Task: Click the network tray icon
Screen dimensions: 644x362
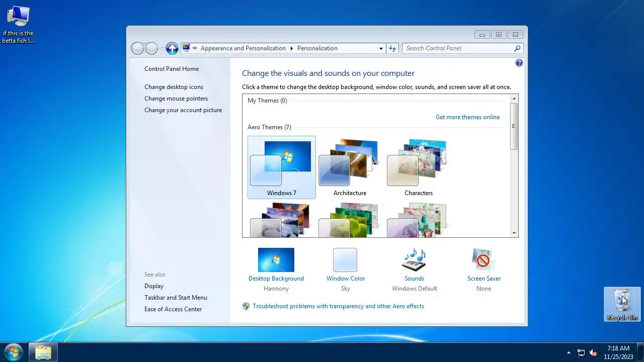Action: [x=581, y=352]
